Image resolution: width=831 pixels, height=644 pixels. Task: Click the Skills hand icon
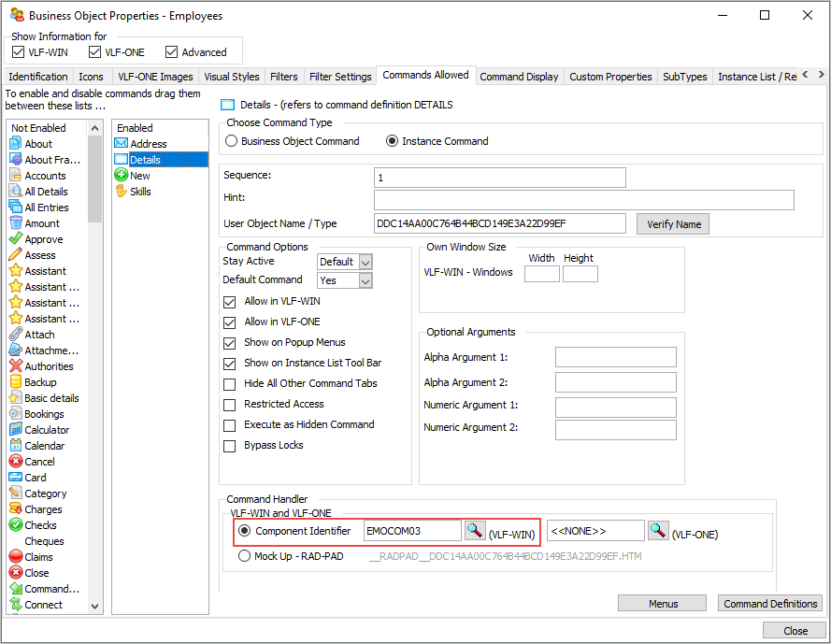point(121,192)
